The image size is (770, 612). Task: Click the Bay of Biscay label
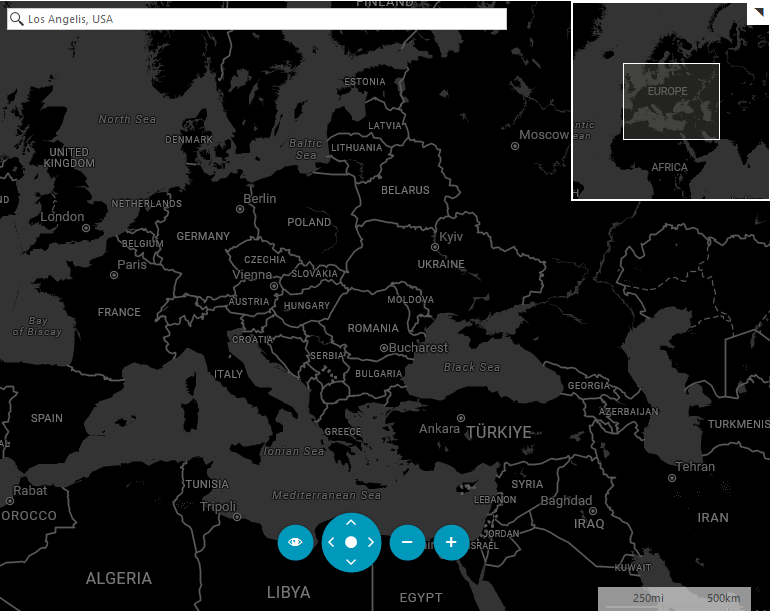[37, 326]
